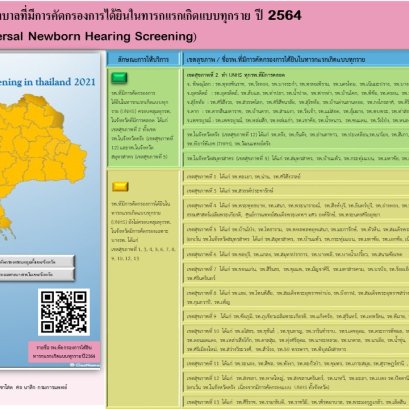Screen dimensions: 409x409
Task: Click the yellow legend description text
Action: click(x=143, y=231)
